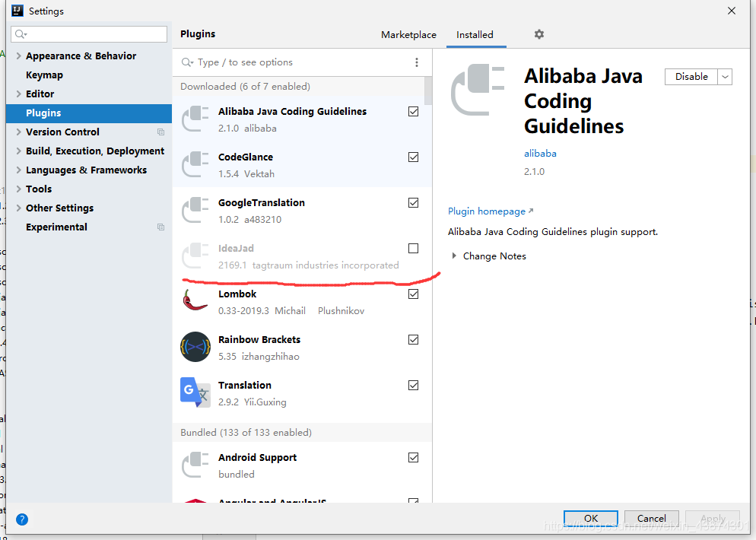Click the IntelliJ IDEA logo in title bar
Image resolution: width=756 pixels, height=540 pixels.
(x=17, y=11)
